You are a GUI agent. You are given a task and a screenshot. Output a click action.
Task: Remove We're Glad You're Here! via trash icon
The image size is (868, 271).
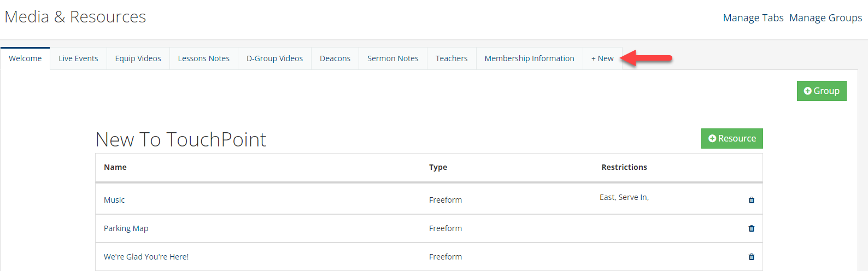coord(751,257)
